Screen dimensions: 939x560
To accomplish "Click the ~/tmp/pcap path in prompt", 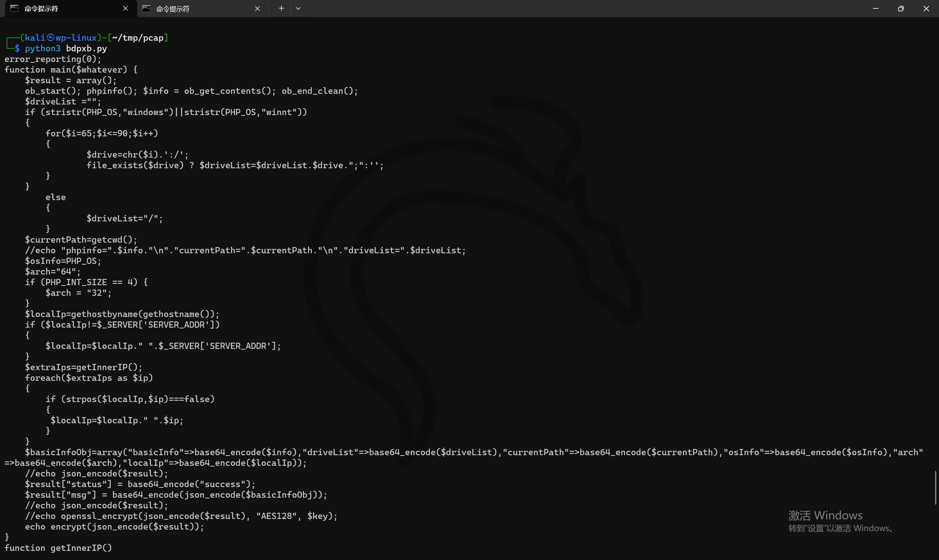I will pyautogui.click(x=138, y=38).
